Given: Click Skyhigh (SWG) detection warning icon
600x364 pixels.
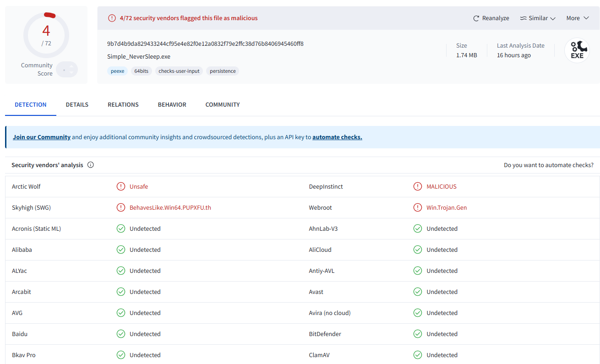Looking at the screenshot, I should click(121, 207).
